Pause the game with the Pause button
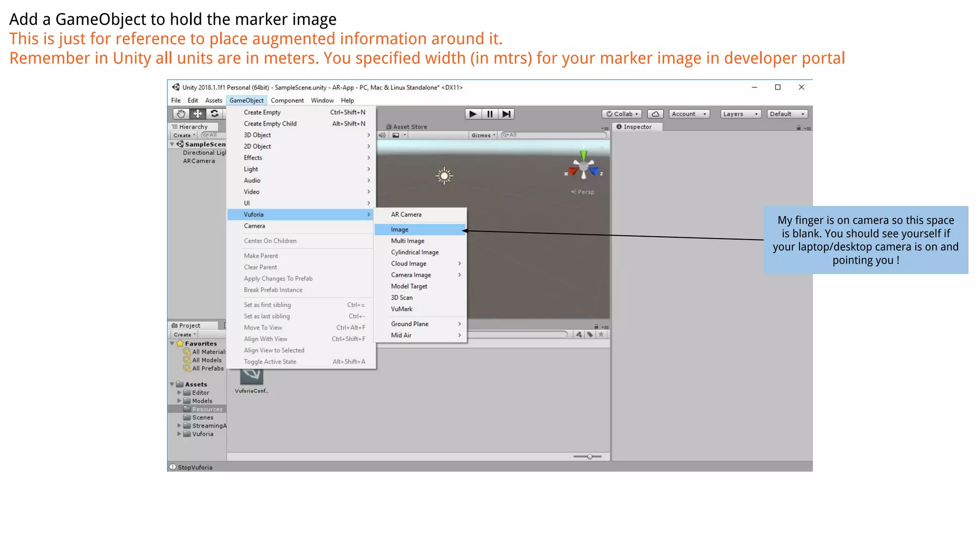Screen dimensions: 980x551 tap(490, 114)
